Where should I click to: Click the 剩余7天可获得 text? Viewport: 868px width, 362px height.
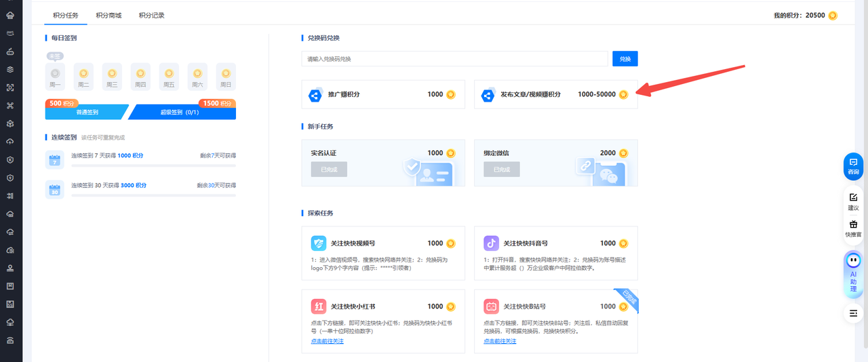[x=218, y=155]
